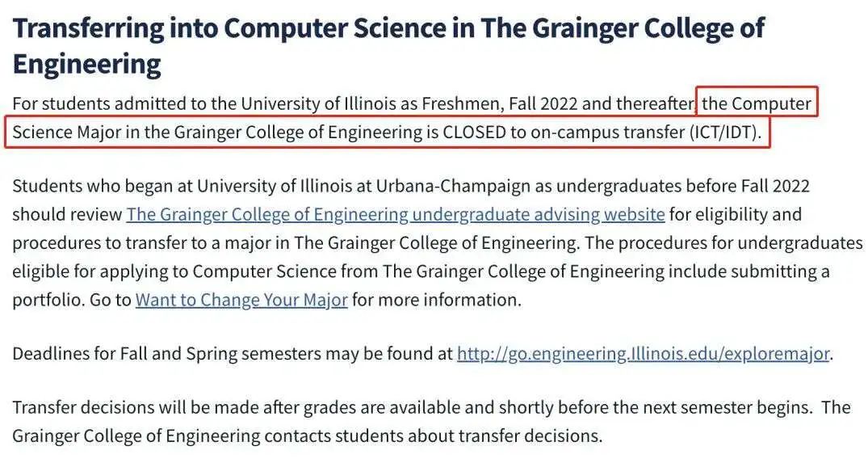The width and height of the screenshot is (868, 463).
Task: Click the 'for more information.' text
Action: pos(437,300)
